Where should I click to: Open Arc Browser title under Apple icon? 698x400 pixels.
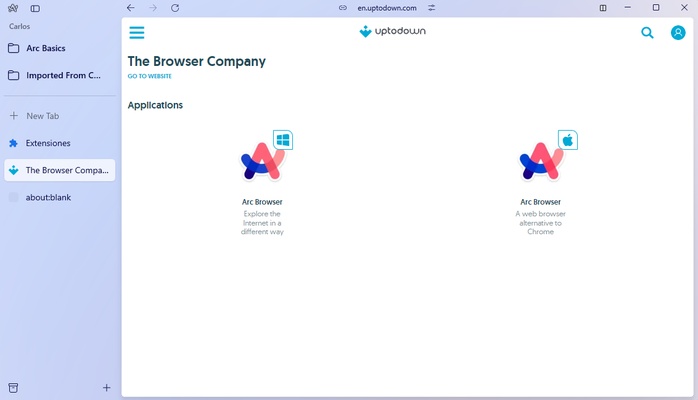(x=540, y=202)
